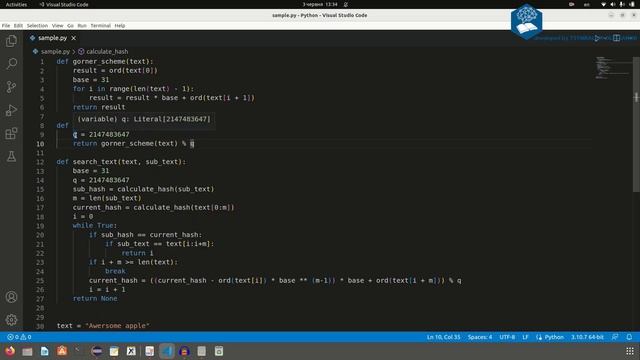640x360 pixels.
Task: Open keyboard layout indicator in top bar
Action: click(587, 4)
